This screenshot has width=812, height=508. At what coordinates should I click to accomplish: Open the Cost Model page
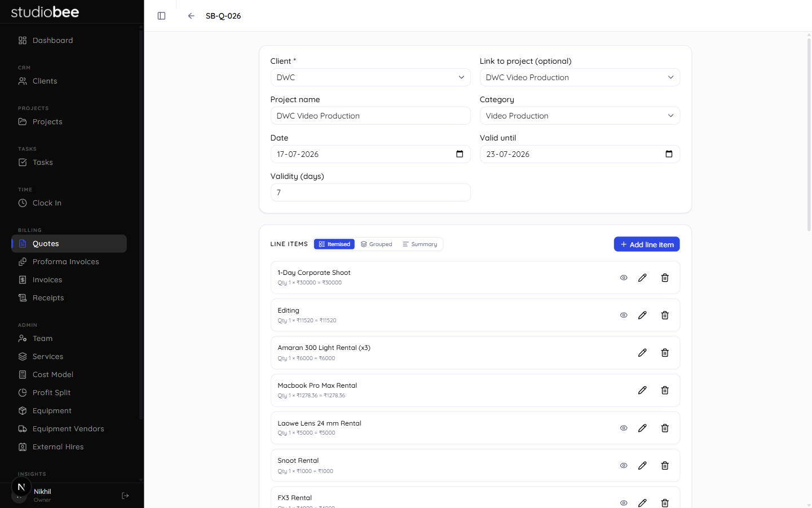69,375
